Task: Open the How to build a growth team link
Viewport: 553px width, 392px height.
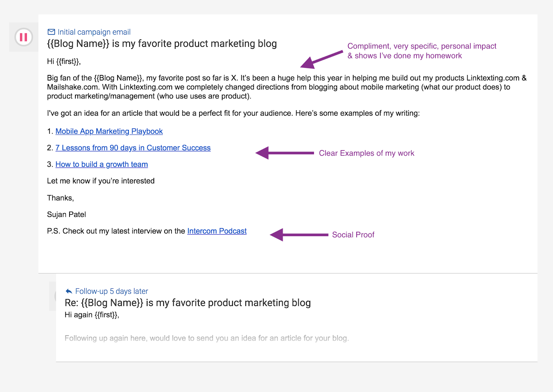Action: (x=102, y=164)
